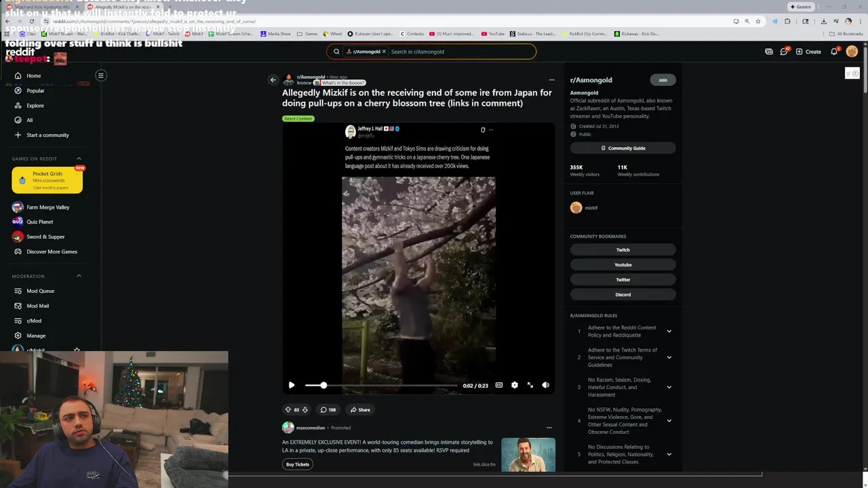868x488 pixels.
Task: Click Create post button
Action: coord(808,52)
